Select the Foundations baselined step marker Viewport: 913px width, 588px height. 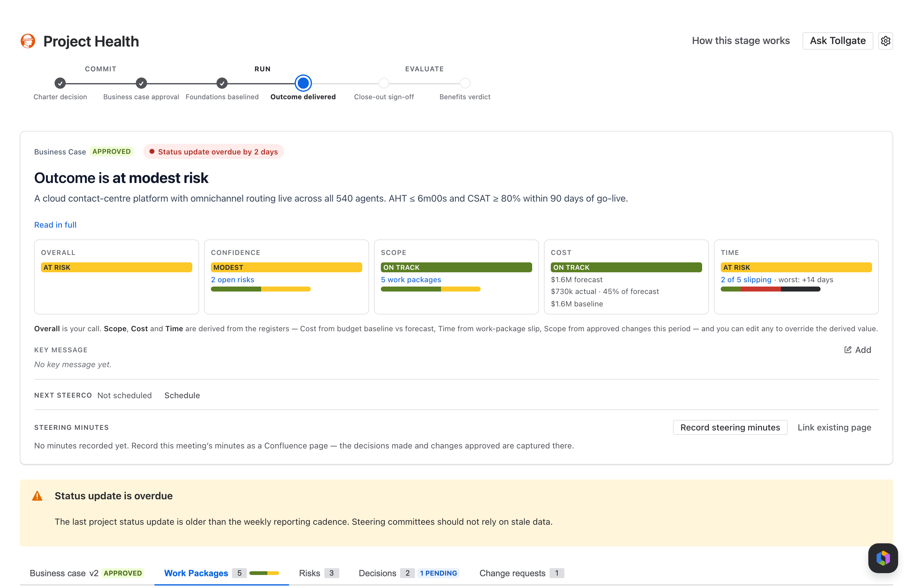point(222,83)
